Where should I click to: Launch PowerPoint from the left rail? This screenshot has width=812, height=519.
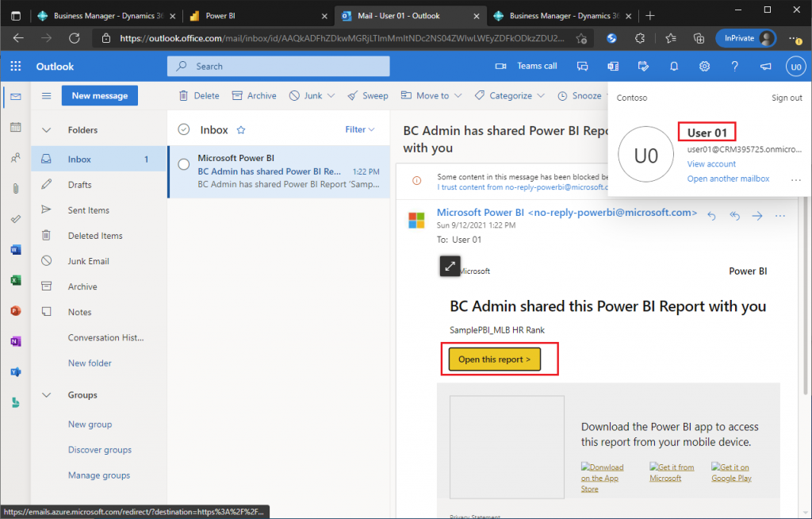(x=16, y=310)
